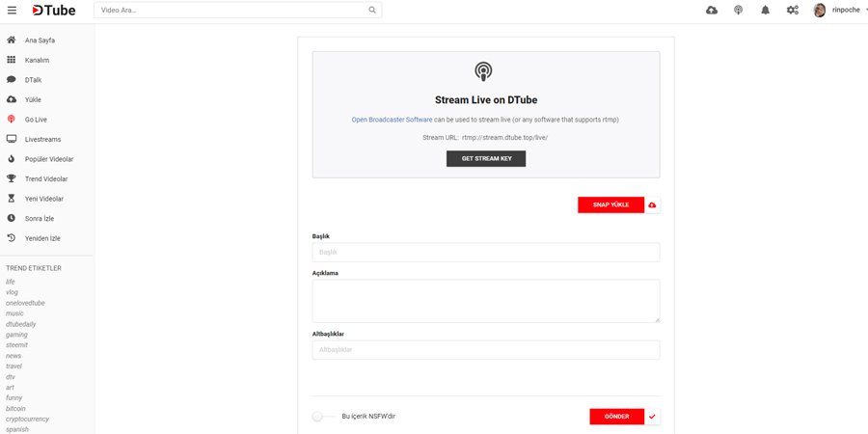Click the music trend tag

pos(14,313)
